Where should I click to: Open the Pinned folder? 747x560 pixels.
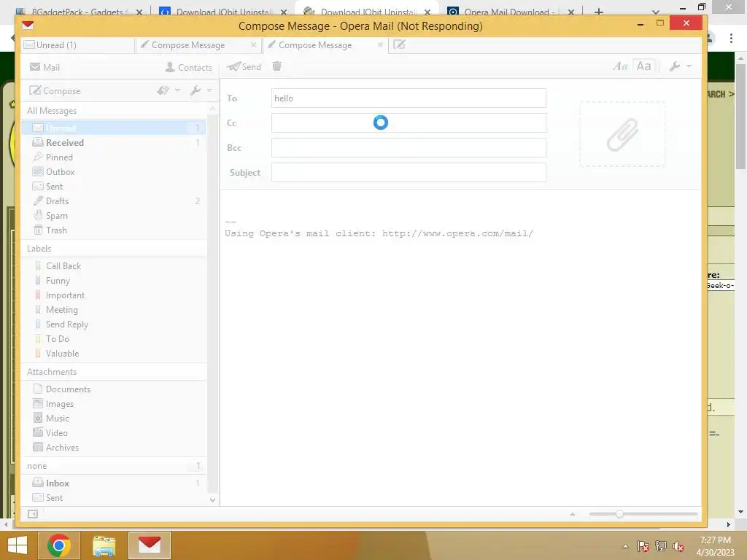point(114,157)
